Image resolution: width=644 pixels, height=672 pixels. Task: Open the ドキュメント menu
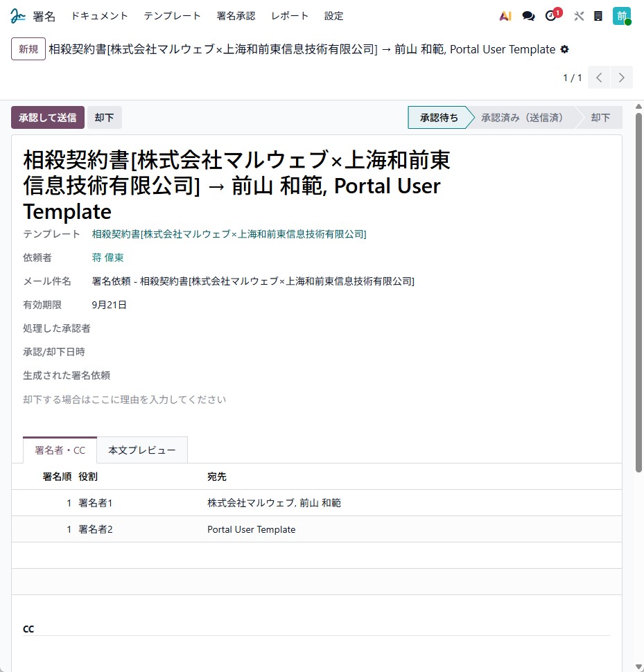(99, 17)
